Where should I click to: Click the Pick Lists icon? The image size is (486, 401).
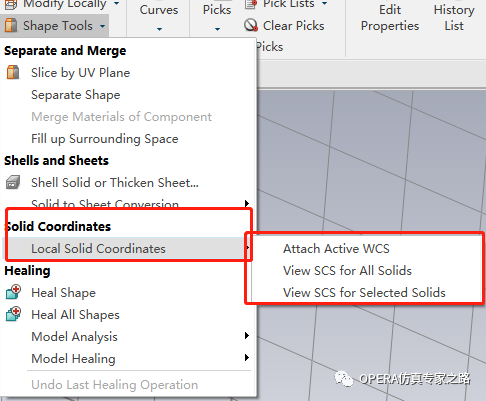point(251,4)
